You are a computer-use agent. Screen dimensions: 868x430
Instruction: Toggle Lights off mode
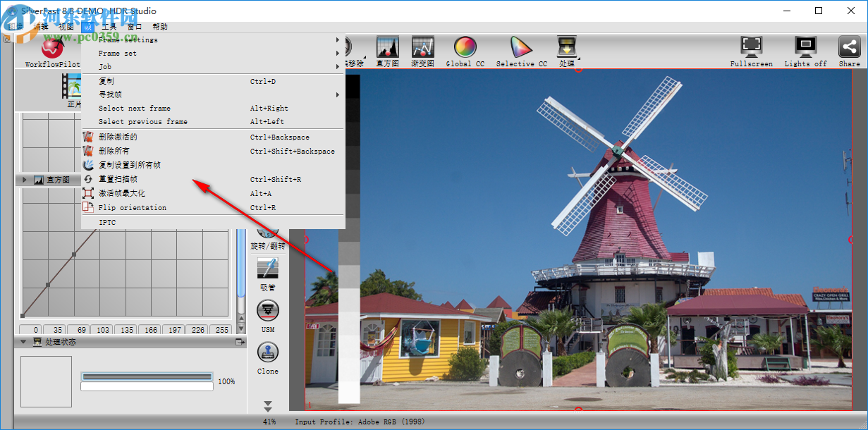[805, 47]
